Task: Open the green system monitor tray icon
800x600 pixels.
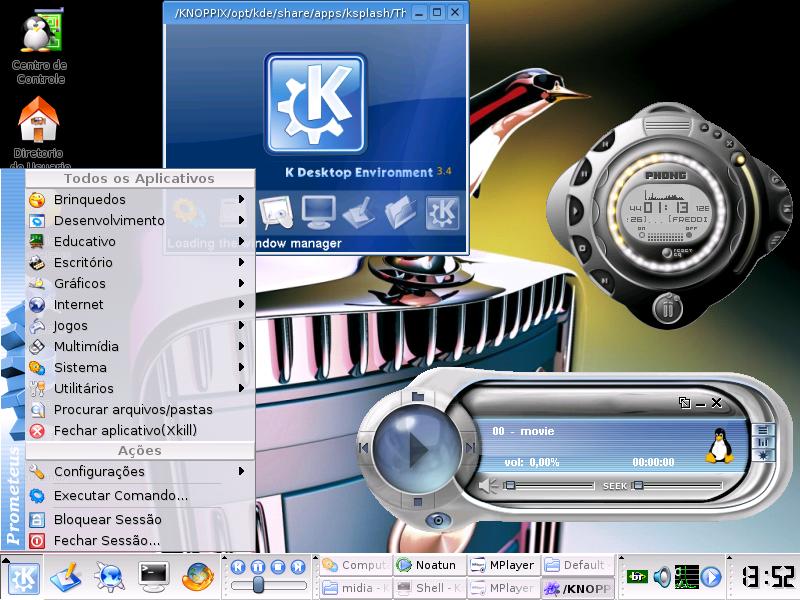Action: [686, 577]
